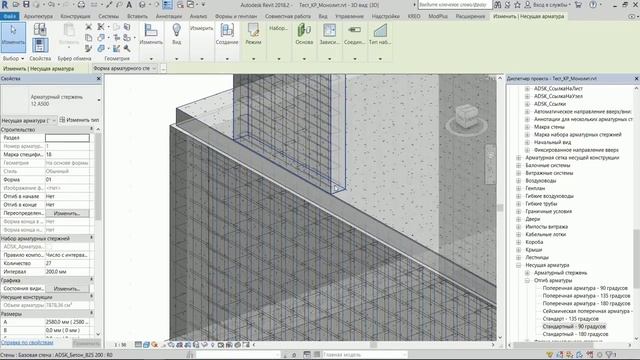The height and width of the screenshot is (360, 640).
Task: Open the Измерить tool panel
Action: (x=202, y=28)
